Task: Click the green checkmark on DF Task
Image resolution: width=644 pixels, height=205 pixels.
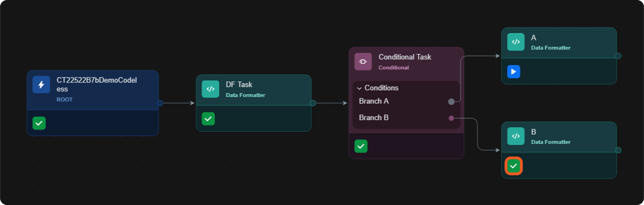Action: (208, 118)
